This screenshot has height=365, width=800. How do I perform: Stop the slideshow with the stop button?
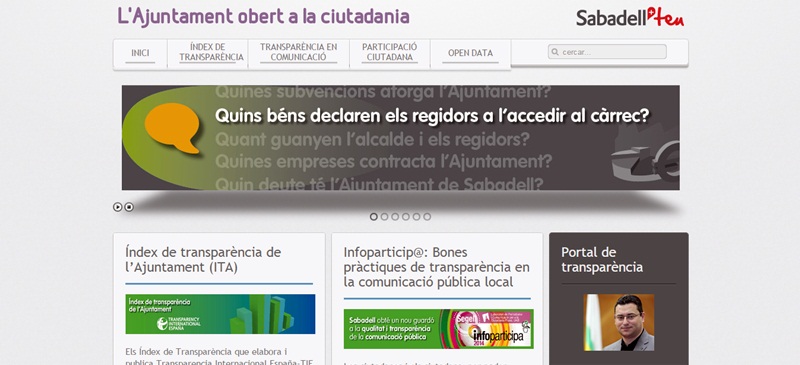coord(129,207)
